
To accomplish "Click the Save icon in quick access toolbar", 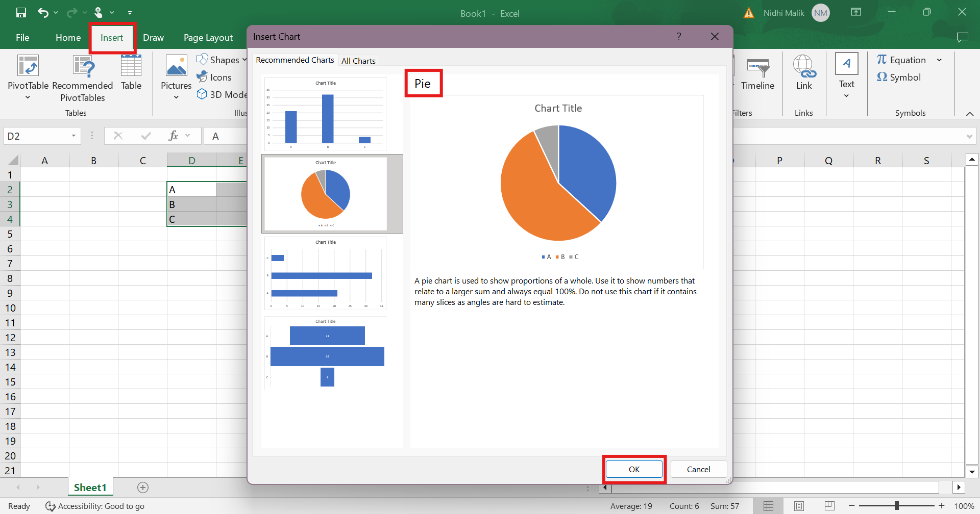I will coord(21,13).
